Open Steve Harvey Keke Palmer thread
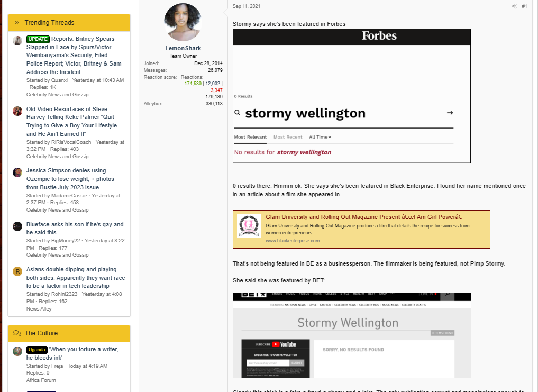 pos(72,122)
